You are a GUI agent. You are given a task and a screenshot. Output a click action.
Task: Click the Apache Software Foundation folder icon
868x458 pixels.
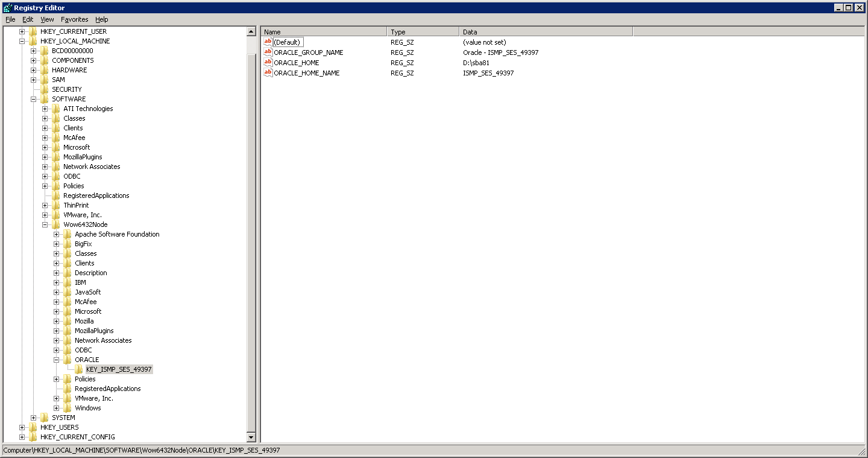(x=68, y=234)
